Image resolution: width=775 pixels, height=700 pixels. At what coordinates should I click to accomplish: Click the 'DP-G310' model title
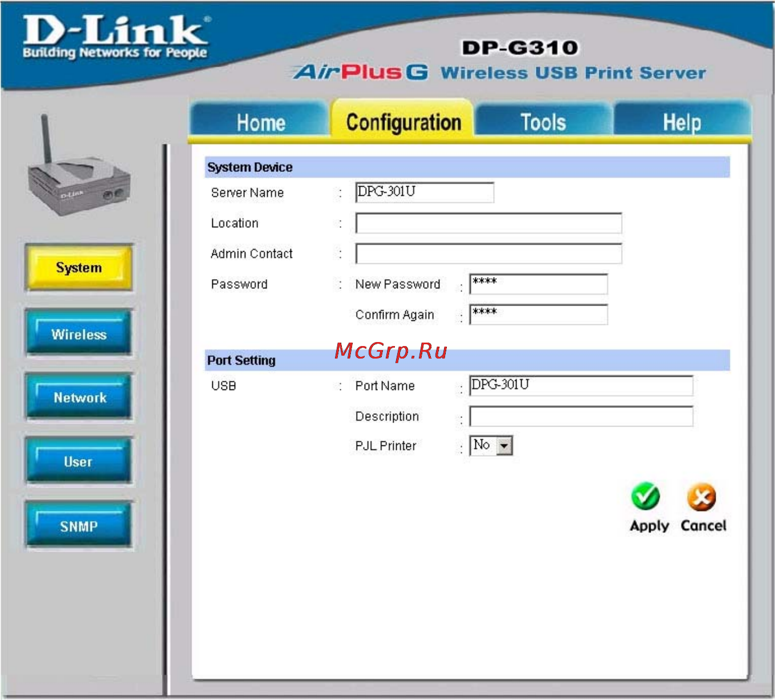point(520,47)
